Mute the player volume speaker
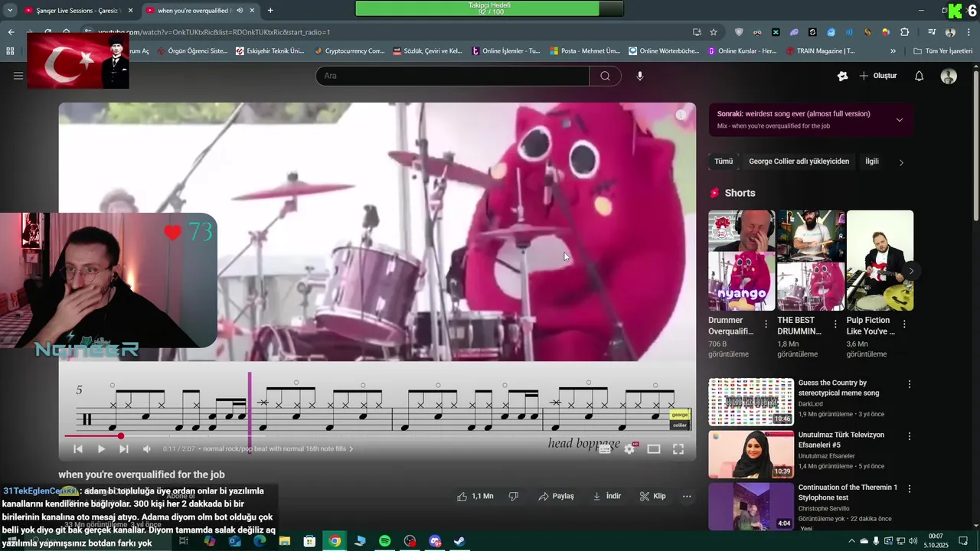This screenshot has width=980, height=551. pos(147,449)
